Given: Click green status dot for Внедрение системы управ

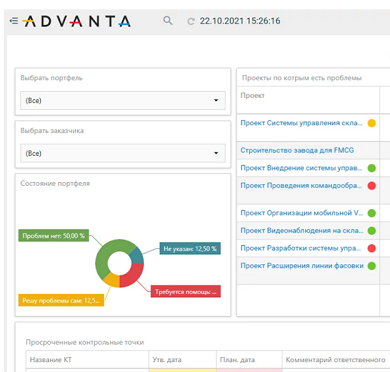Looking at the screenshot, I should (x=372, y=168).
